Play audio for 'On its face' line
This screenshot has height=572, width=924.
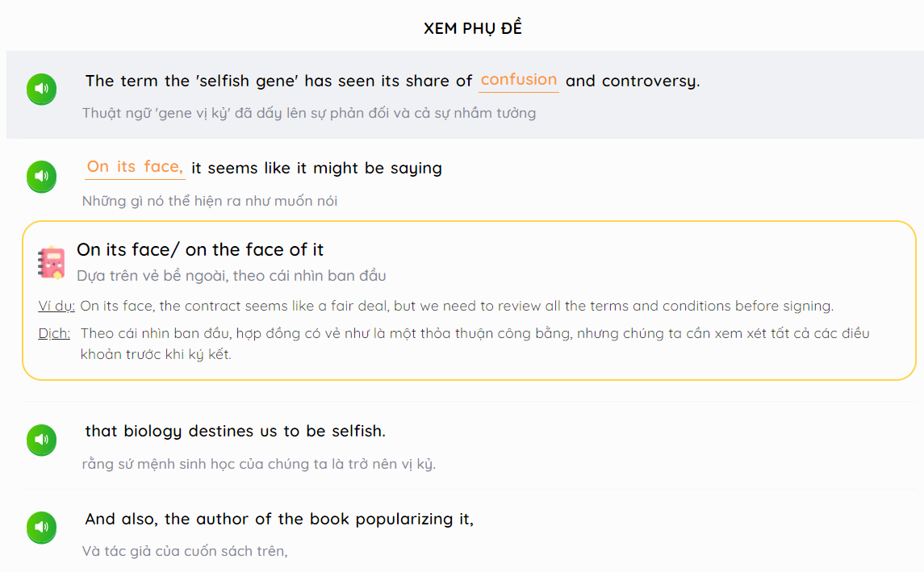point(41,176)
